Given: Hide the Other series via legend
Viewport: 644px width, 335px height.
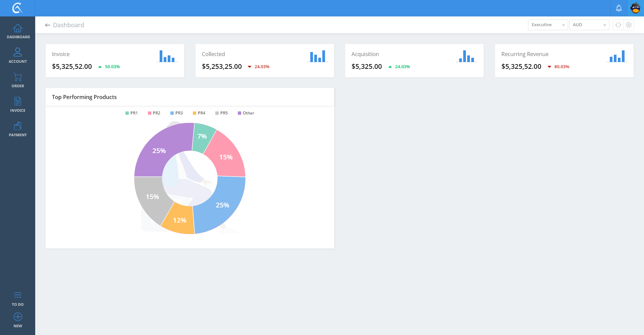Looking at the screenshot, I should coord(246,113).
